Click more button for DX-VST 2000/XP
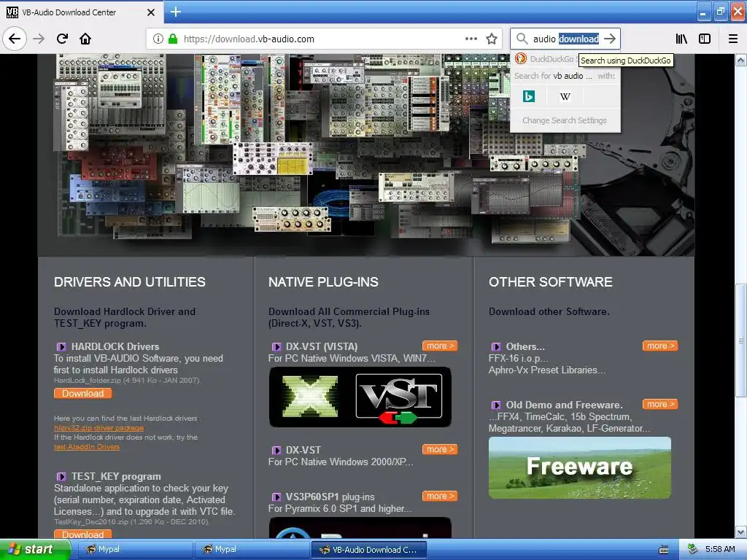Image resolution: width=747 pixels, height=560 pixels. [440, 449]
